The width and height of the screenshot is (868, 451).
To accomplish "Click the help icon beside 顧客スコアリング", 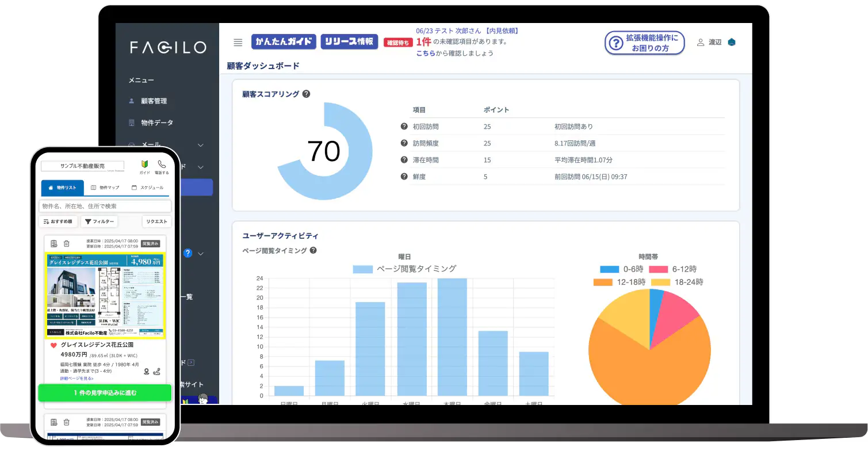I will coord(306,94).
